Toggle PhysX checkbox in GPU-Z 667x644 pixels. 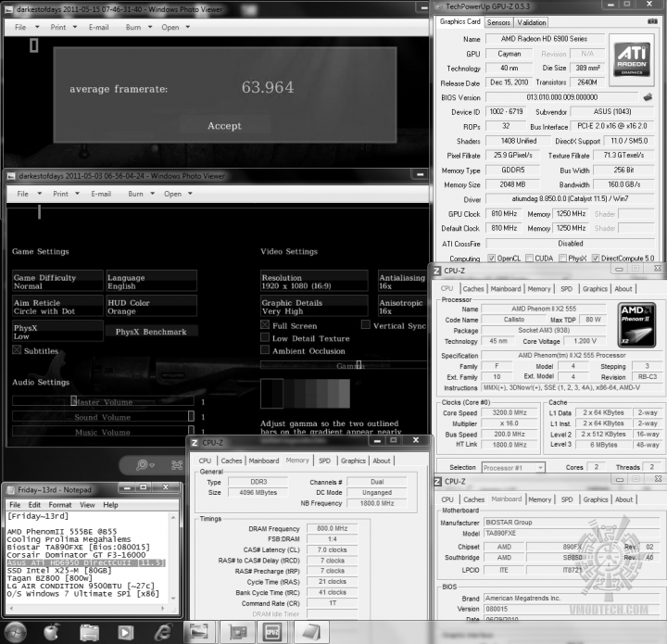tap(562, 259)
